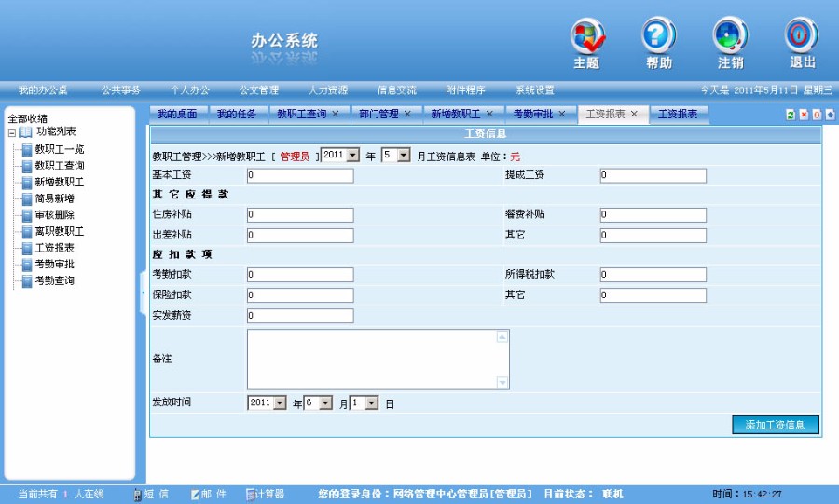Switch to the last 工资报表 tab
Viewport: 839px width, 504px height.
pos(678,114)
